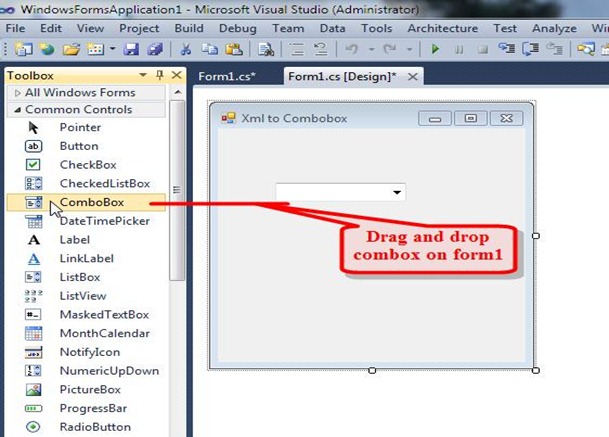Click the Uncomment lines icon
The height and width of the screenshot is (437, 609).
point(321,49)
